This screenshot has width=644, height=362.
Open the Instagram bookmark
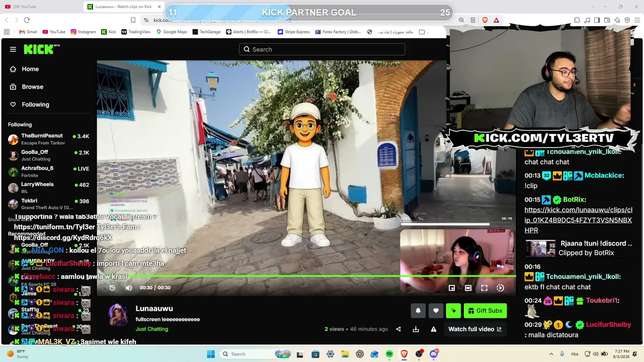point(83,32)
